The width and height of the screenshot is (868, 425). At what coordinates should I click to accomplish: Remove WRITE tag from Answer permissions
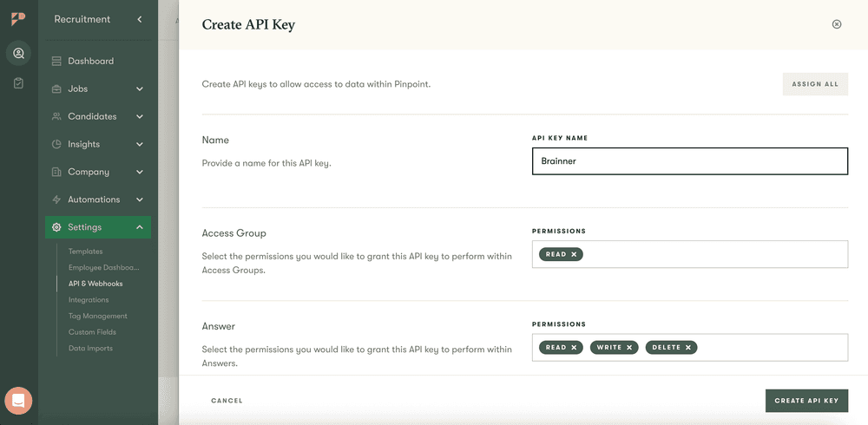(629, 348)
